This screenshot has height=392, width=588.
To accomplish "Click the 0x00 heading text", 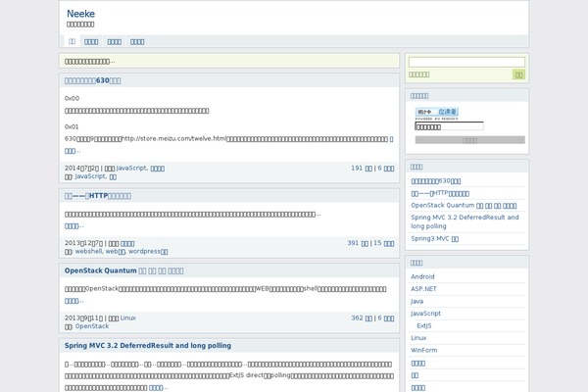I will click(x=72, y=98).
